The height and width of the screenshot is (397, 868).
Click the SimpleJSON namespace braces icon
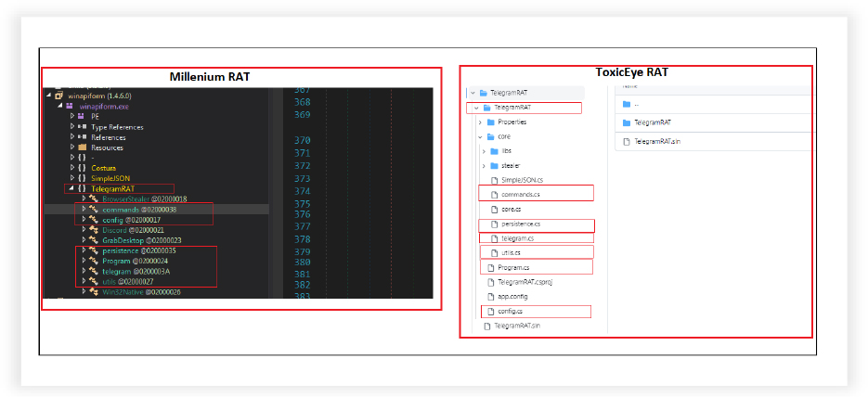(x=82, y=179)
